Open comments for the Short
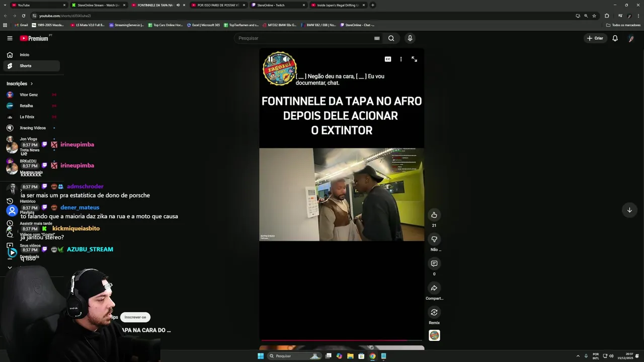The height and width of the screenshot is (362, 644). (x=434, y=263)
